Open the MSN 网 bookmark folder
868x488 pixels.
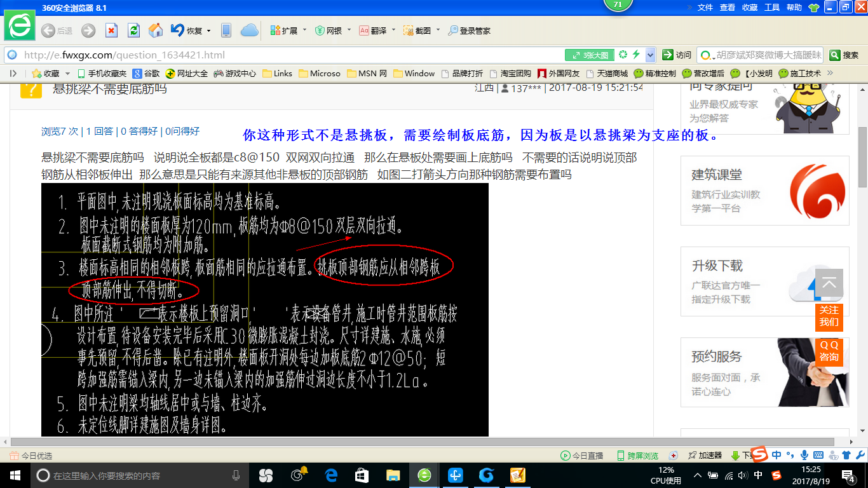367,74
